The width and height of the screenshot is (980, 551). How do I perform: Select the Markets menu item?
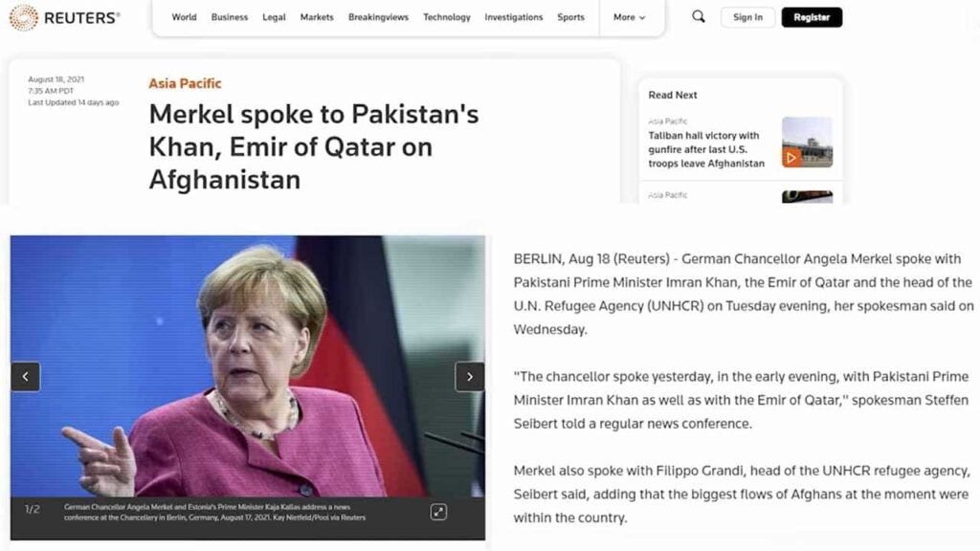point(317,17)
